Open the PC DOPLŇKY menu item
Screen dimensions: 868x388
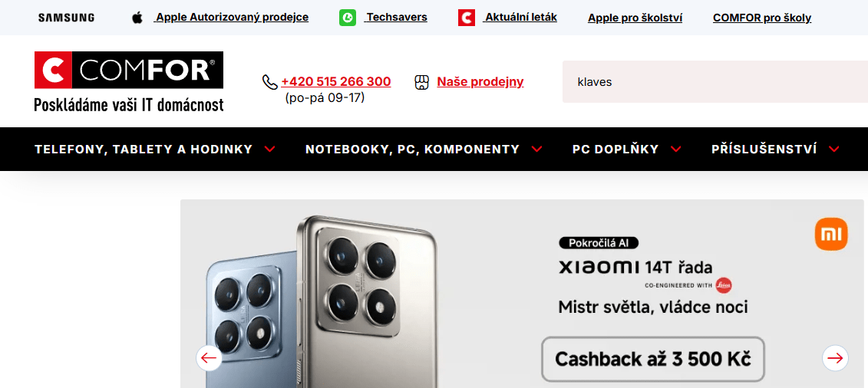(x=616, y=150)
